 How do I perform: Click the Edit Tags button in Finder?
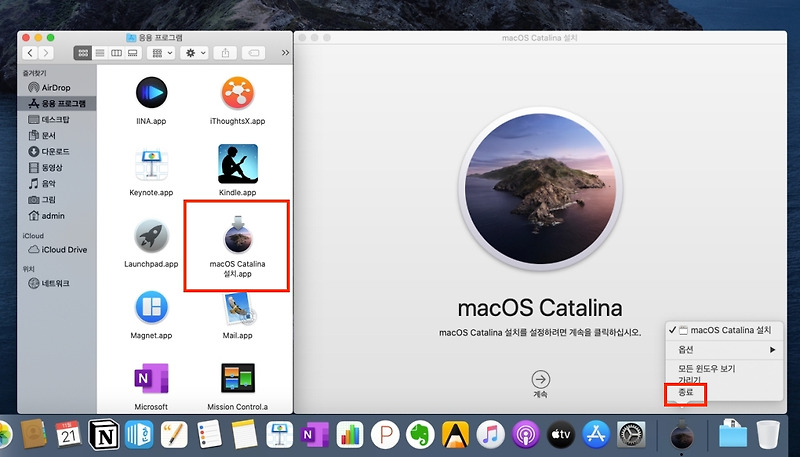(x=253, y=53)
